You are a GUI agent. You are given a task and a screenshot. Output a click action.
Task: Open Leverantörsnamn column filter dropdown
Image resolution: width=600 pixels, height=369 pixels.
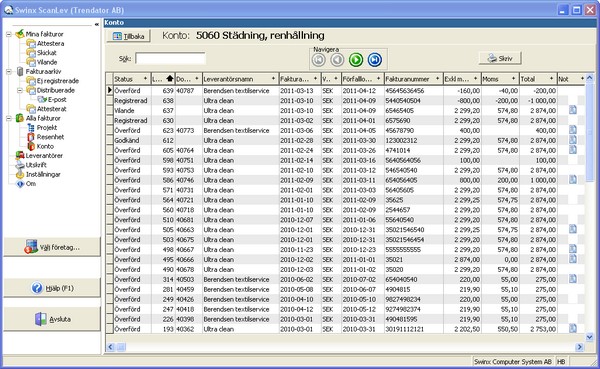273,78
